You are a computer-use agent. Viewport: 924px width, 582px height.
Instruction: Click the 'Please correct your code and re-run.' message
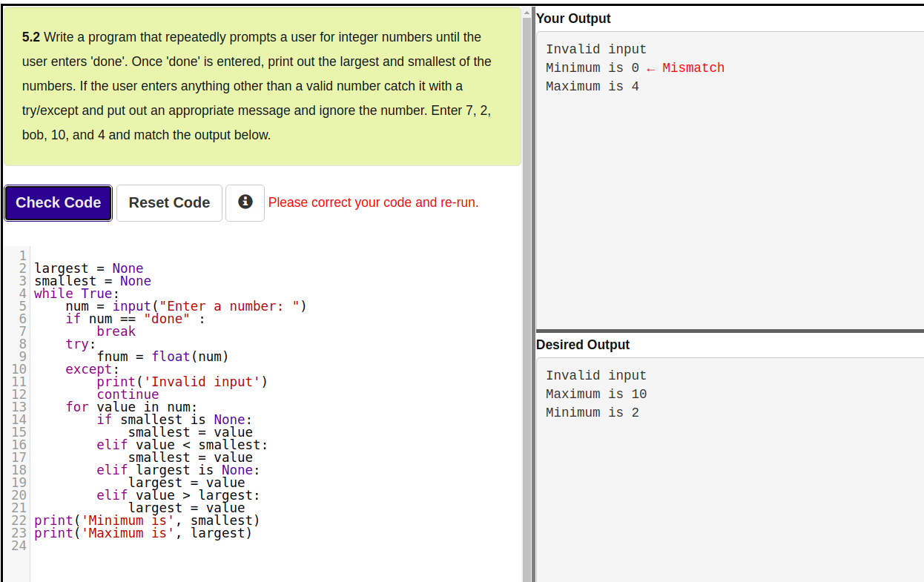(x=373, y=202)
